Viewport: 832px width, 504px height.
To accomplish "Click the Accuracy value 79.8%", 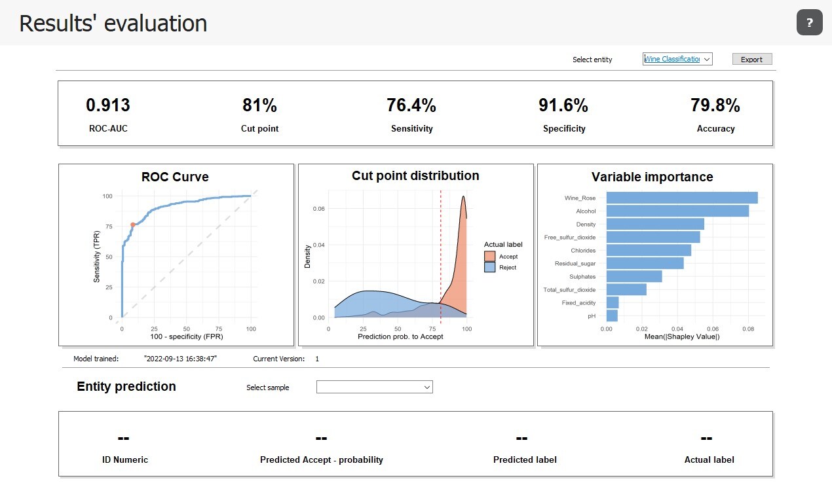I will point(715,105).
